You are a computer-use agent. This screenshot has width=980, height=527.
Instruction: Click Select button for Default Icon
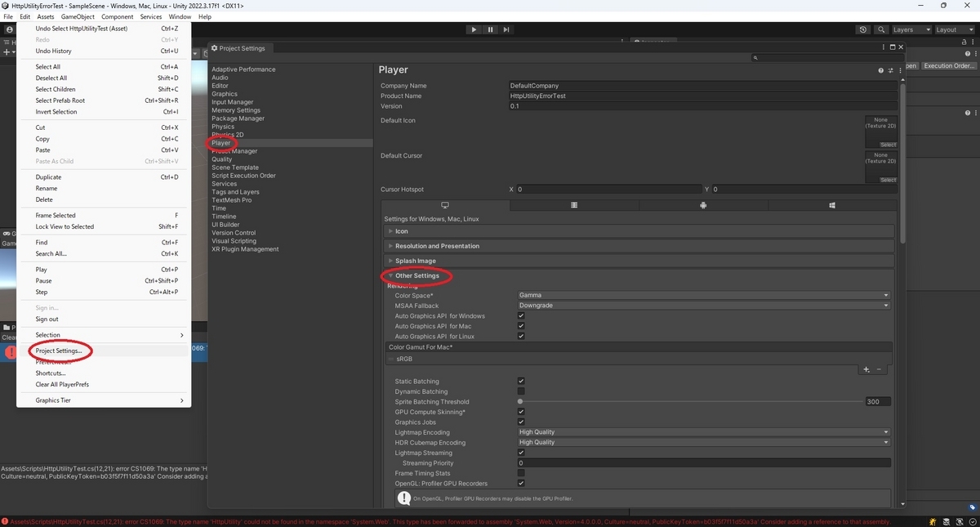pyautogui.click(x=888, y=145)
